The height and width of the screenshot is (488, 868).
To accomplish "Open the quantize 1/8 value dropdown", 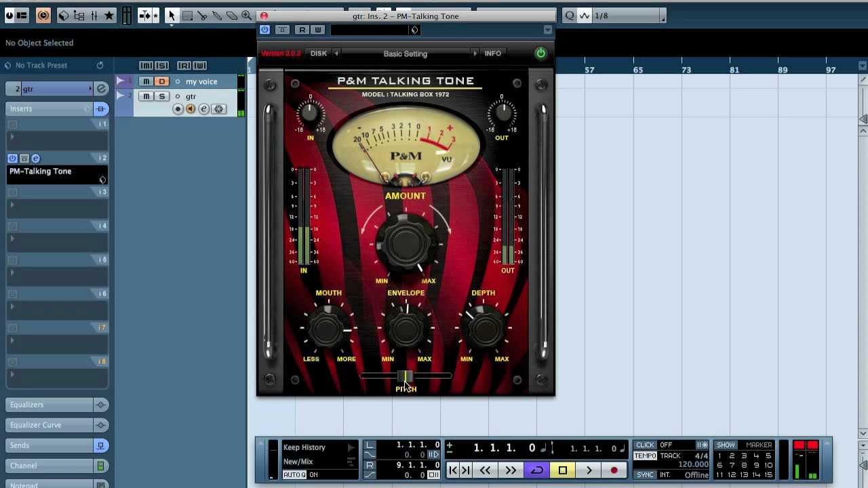I will pos(628,16).
